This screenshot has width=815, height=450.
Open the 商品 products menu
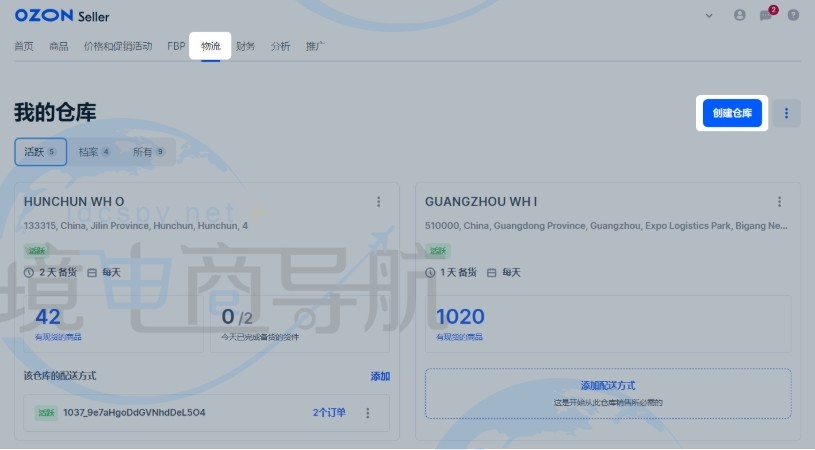[59, 46]
